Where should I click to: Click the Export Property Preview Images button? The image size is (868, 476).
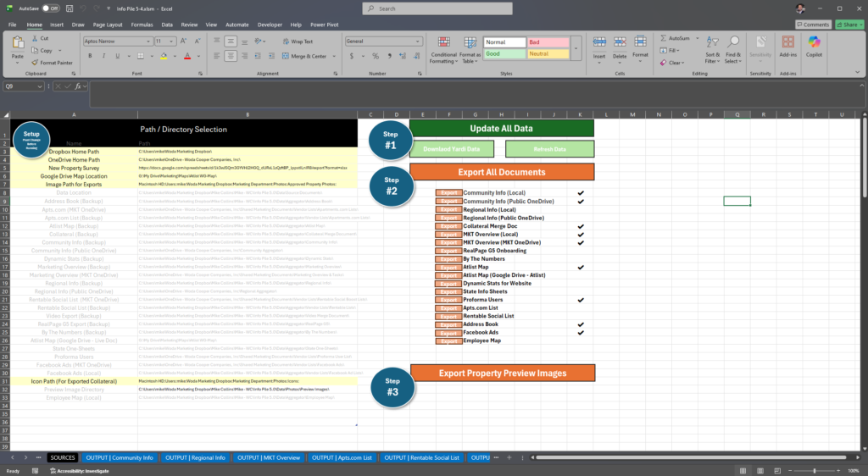[502, 373]
